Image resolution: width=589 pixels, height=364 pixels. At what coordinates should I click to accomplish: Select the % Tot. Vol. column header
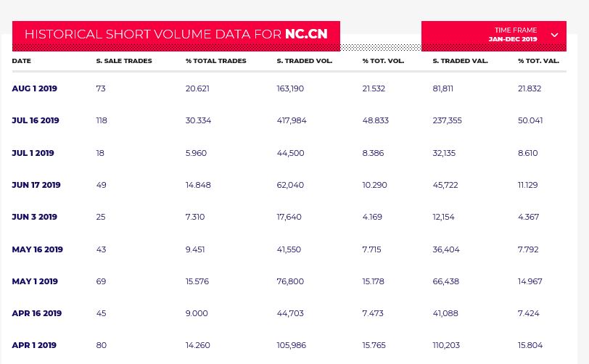coord(383,61)
